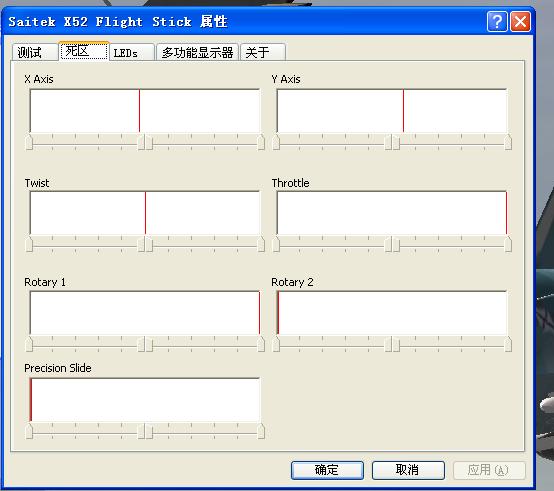Screen dimensions: 554x491
Task: Click inside the X Axis deadzone display
Action: pos(145,111)
